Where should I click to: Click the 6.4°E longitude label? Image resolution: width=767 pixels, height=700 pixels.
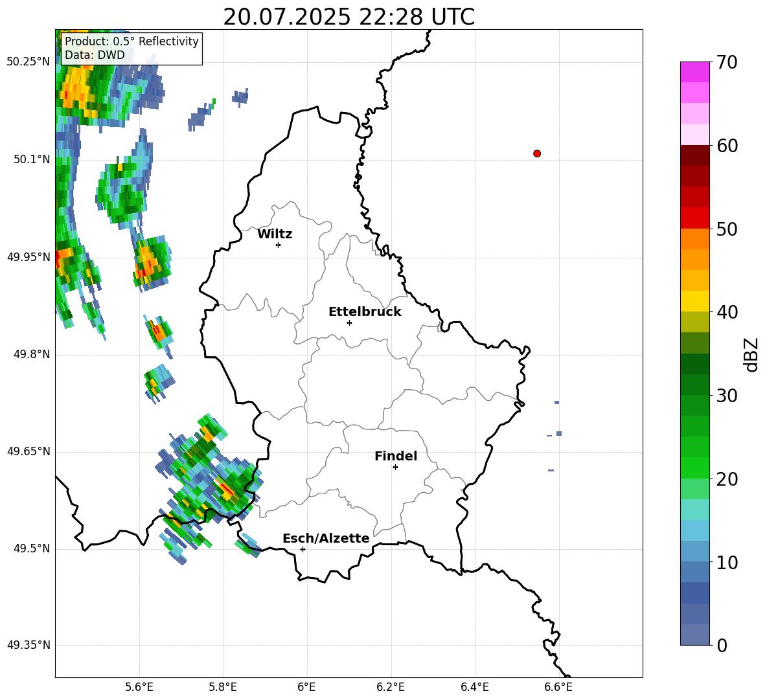tap(474, 687)
